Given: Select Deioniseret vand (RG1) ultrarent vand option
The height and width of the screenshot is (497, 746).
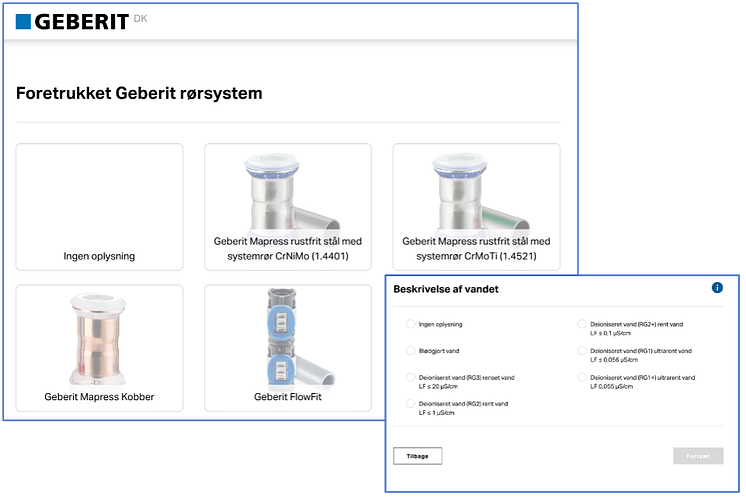Looking at the screenshot, I should pos(581,351).
